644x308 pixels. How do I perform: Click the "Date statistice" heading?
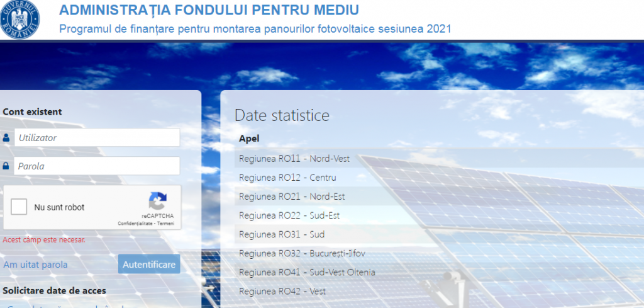click(282, 115)
